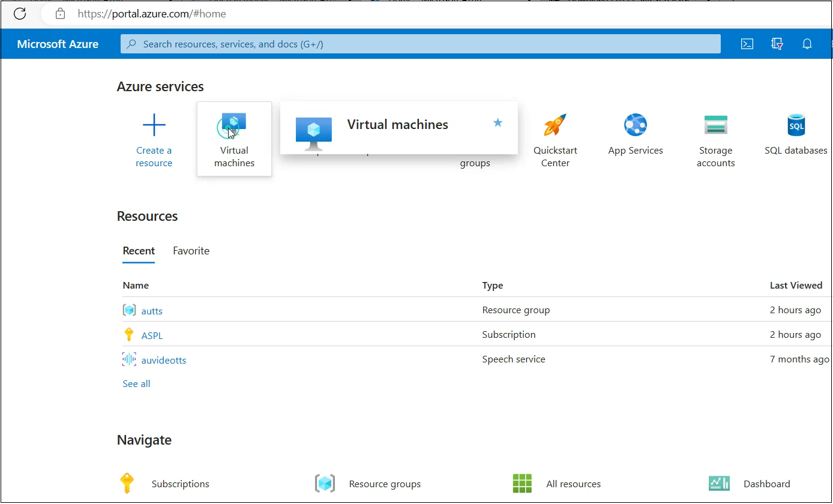Click the browser address bar URL
This screenshot has height=504, width=833.
point(152,13)
